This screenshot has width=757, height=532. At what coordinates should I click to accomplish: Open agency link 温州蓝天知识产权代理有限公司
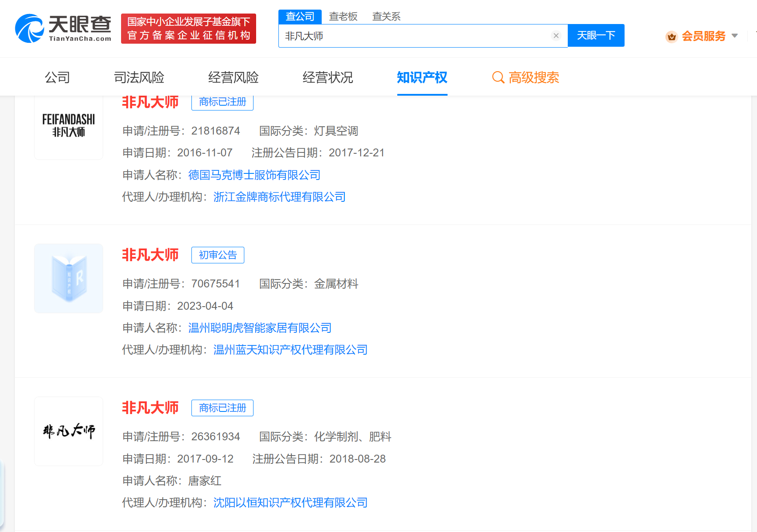pyautogui.click(x=290, y=349)
